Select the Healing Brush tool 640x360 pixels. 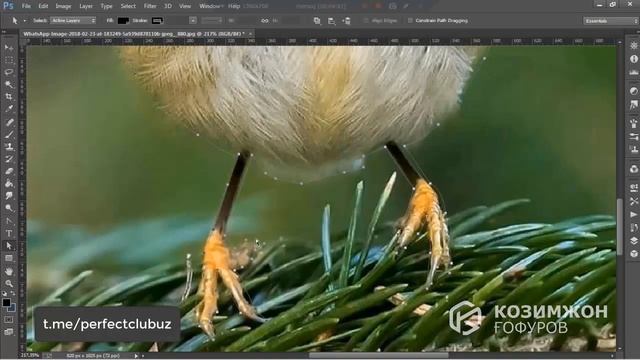pos(9,122)
